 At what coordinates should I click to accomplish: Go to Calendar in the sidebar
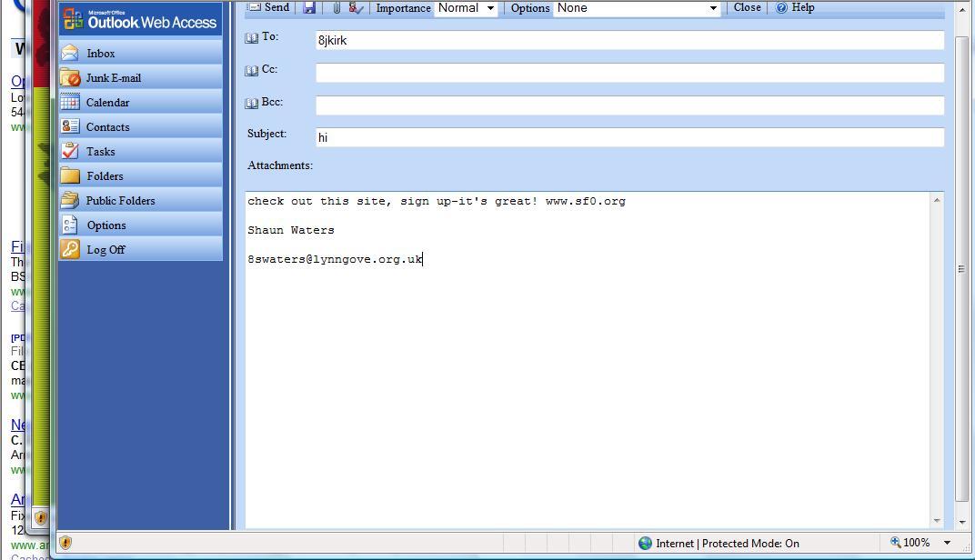point(107,103)
